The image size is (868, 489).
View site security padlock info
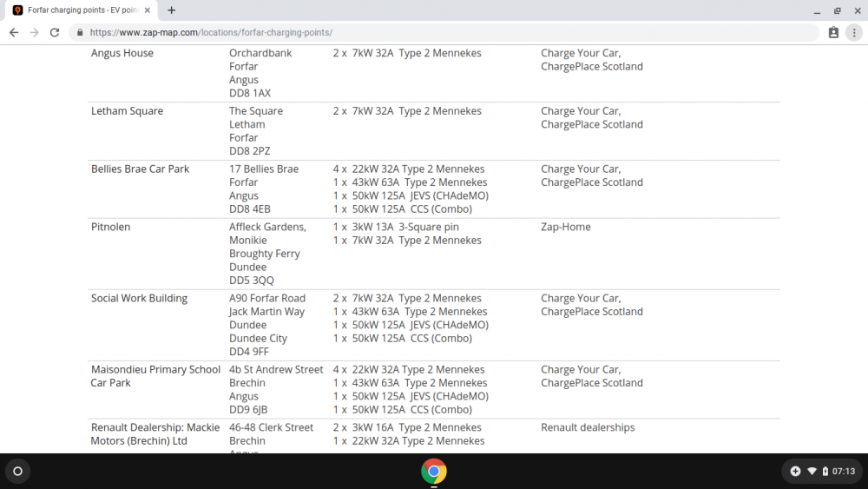click(x=80, y=33)
